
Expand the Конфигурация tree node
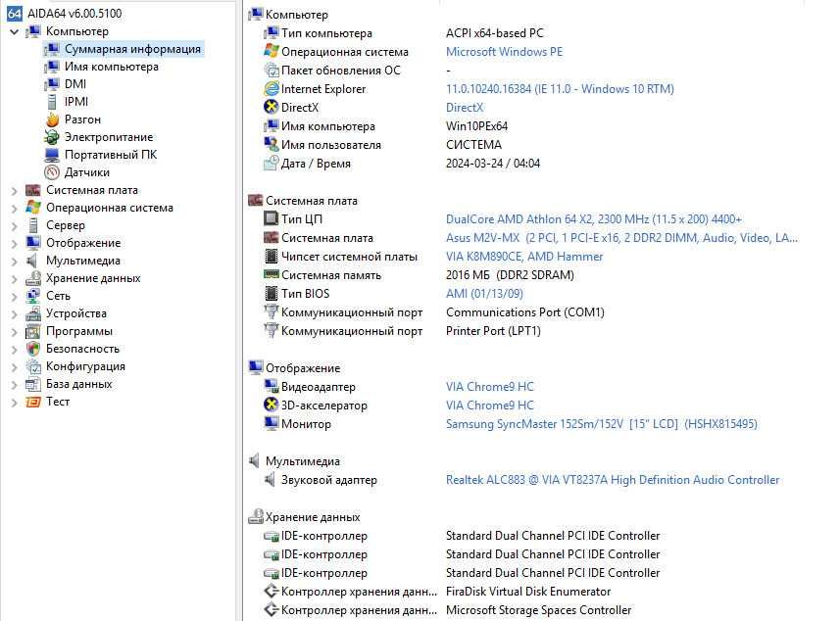pos(15,367)
